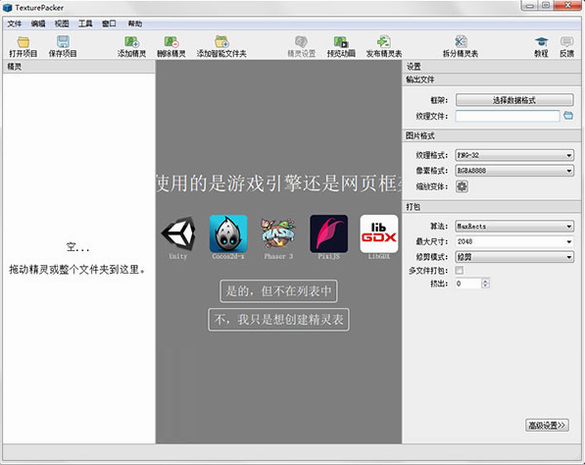Expand the 最大尺寸 2048 dropdown
Image resolution: width=585 pixels, height=465 pixels.
tap(514, 241)
